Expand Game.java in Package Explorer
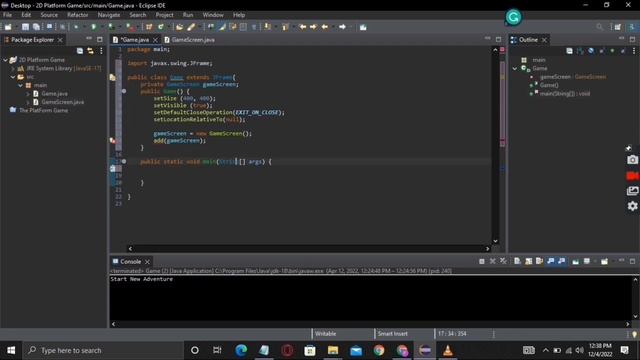 click(x=28, y=94)
